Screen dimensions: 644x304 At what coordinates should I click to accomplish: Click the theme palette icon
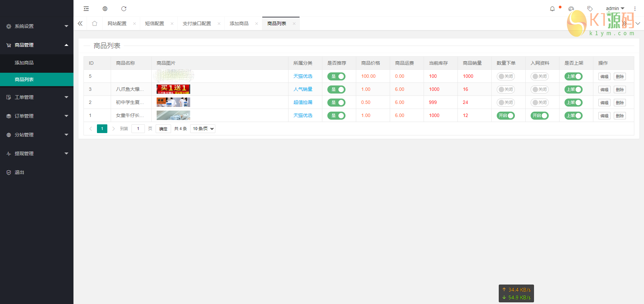pos(571,9)
